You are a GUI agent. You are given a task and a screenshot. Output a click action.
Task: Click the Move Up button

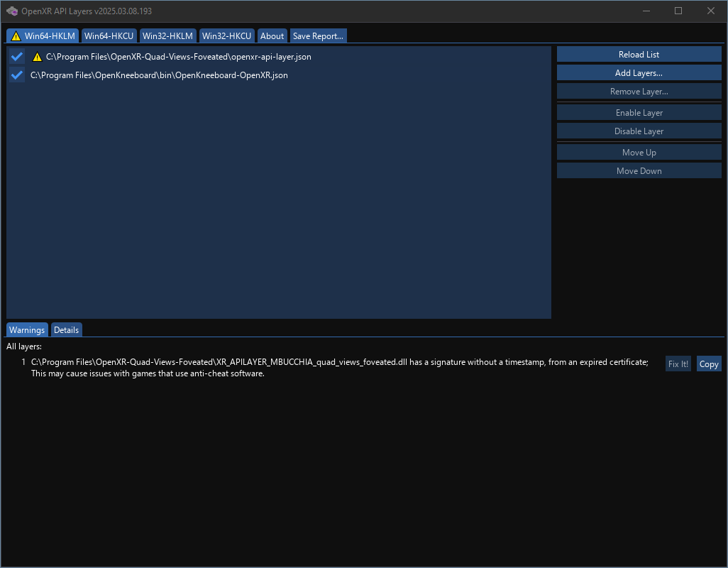639,153
